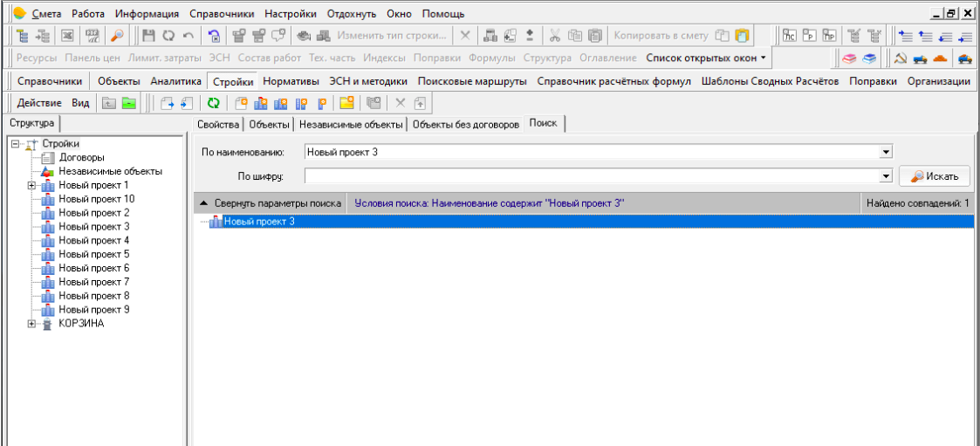Click the circular arrows refresh icon beside save
The width and height of the screenshot is (980, 446).
pyautogui.click(x=168, y=36)
